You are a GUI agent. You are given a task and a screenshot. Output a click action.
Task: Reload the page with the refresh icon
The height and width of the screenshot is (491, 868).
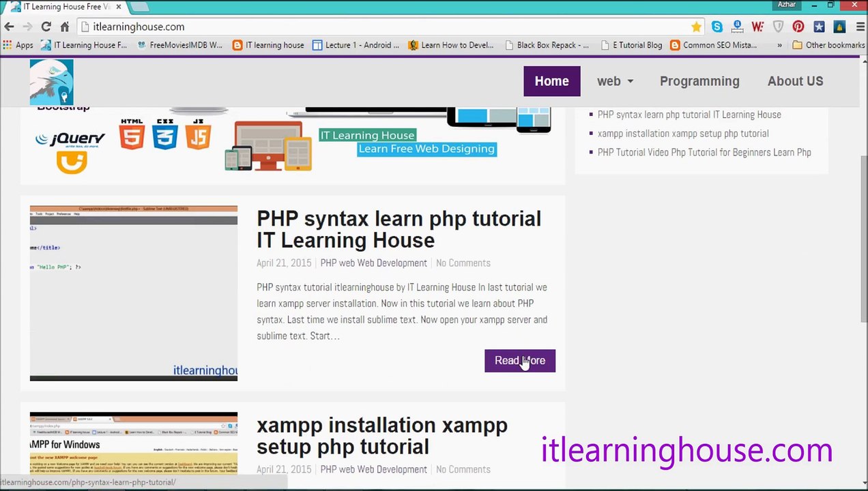click(46, 27)
